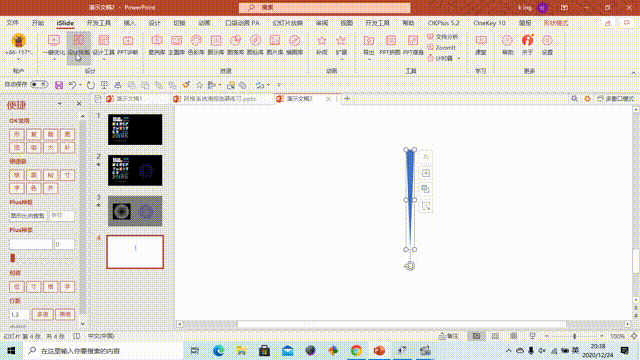Expand the account dropdown under avatar
640x360 pixels.
pos(18,59)
